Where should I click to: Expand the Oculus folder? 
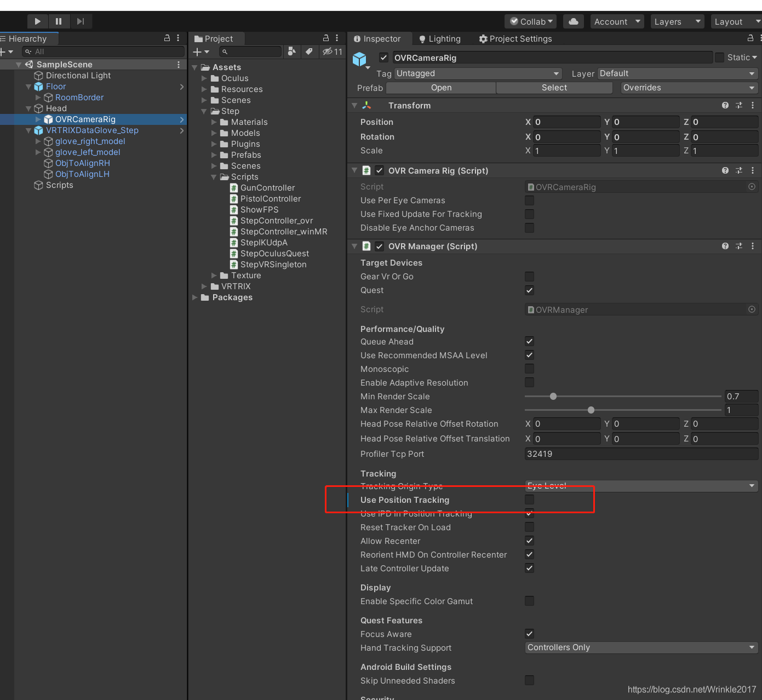pos(204,78)
